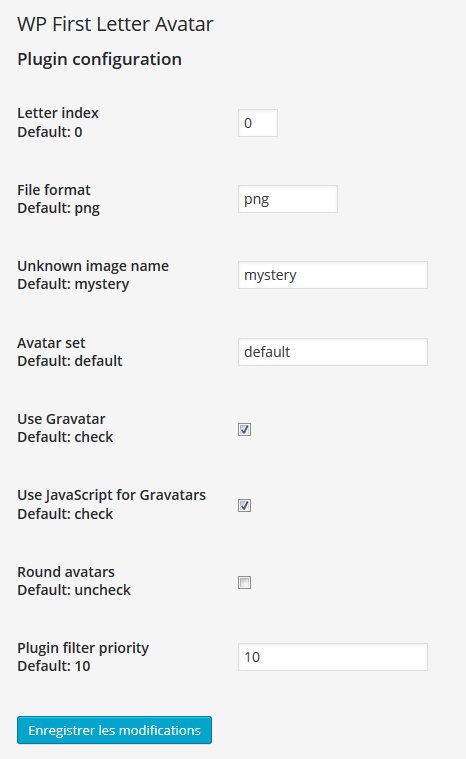Click Use JavaScript for Gravatars label
The width and height of the screenshot is (466, 759).
click(x=111, y=495)
